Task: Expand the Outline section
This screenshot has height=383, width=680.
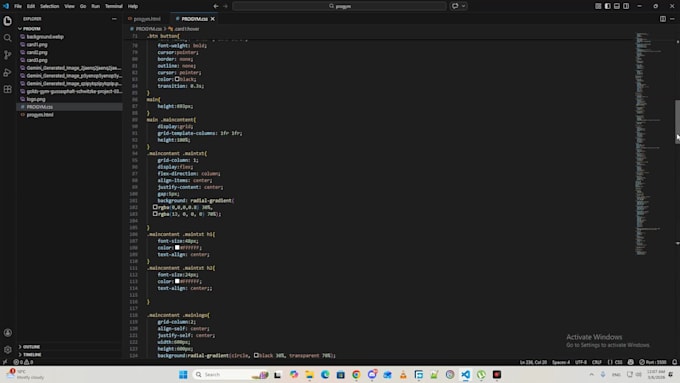Action: [69, 347]
